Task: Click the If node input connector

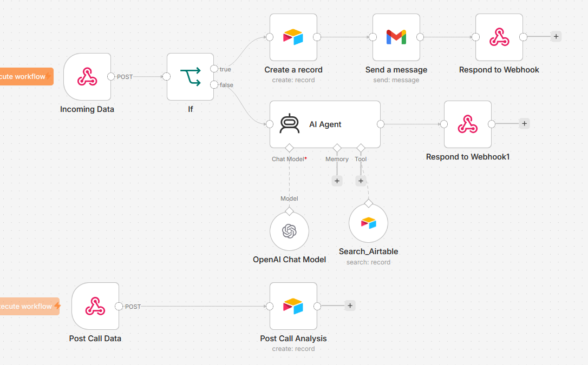Action: (167, 77)
